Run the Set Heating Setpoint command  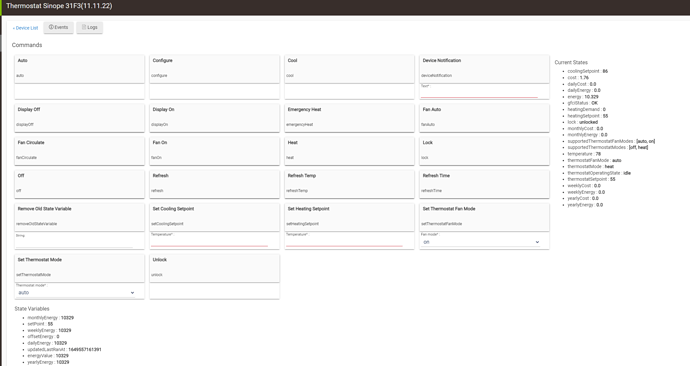coord(349,217)
